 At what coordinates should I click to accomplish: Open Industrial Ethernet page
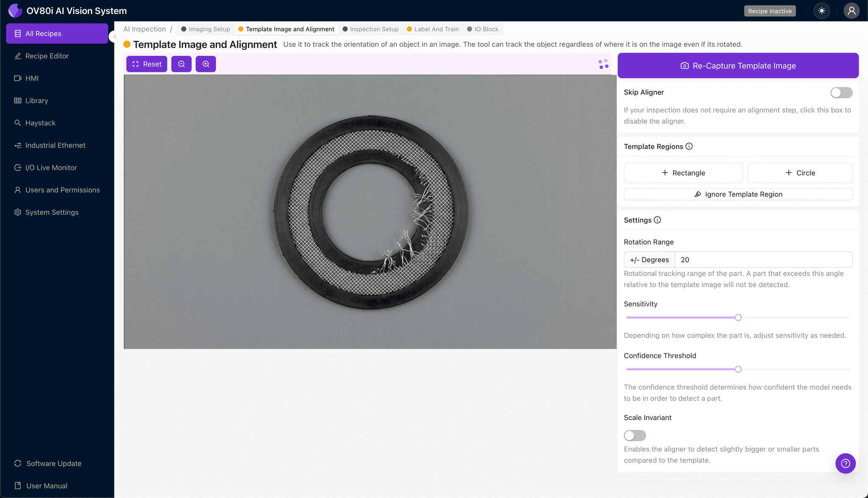tap(57, 145)
